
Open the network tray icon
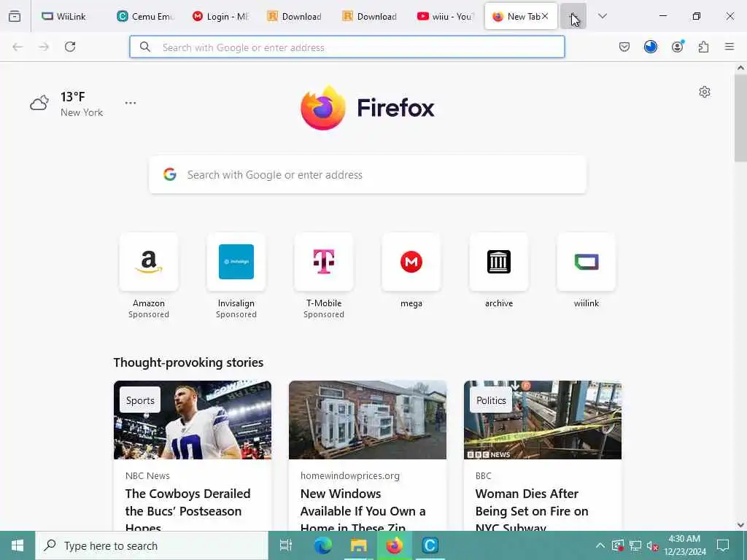635,545
